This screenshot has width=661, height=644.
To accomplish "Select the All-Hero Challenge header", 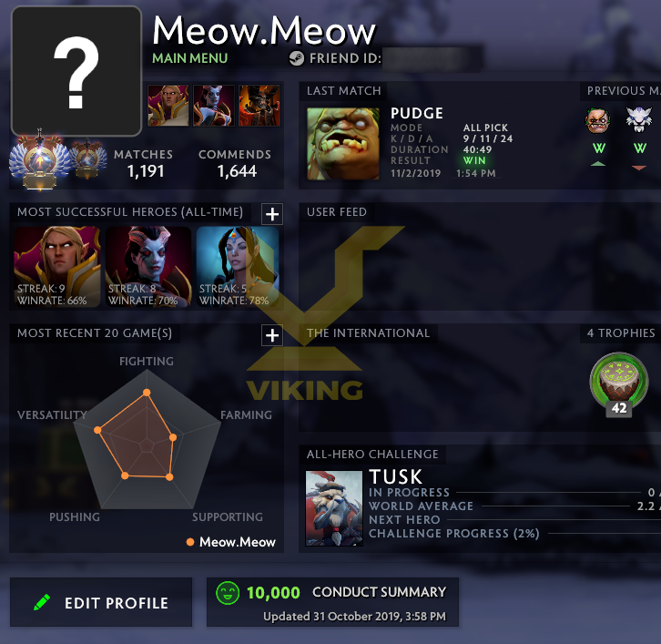I will [x=372, y=455].
